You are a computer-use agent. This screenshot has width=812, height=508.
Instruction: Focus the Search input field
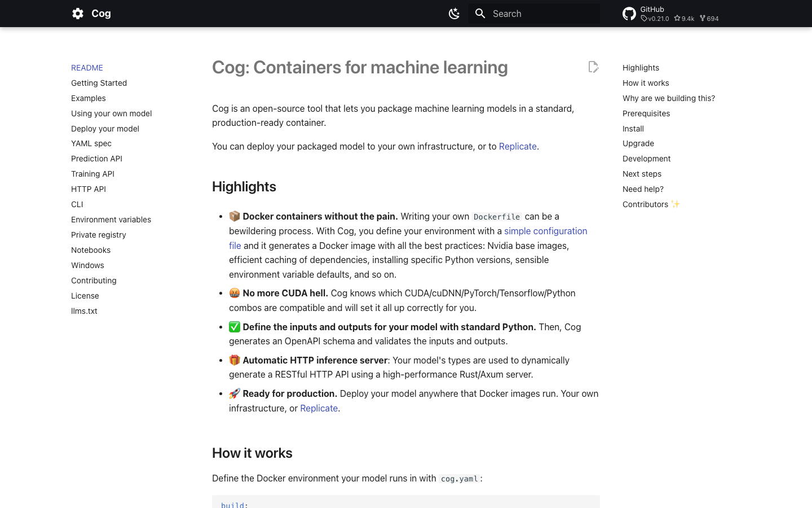click(x=534, y=14)
